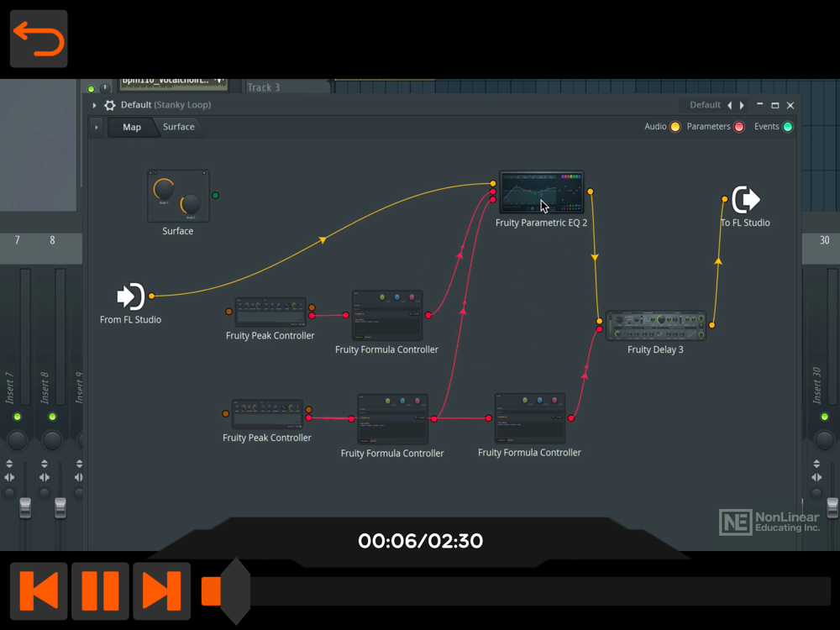Toggle the Audio connections indicator
This screenshot has width=840, height=630.
[x=675, y=127]
